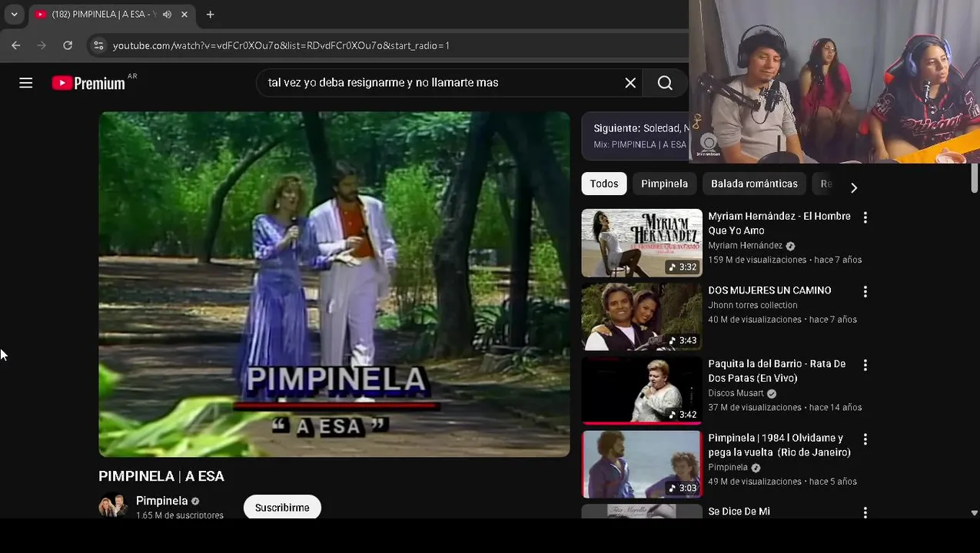Open options for DOS MUJERES UN CAMINO
The width and height of the screenshot is (980, 553).
pos(865,292)
